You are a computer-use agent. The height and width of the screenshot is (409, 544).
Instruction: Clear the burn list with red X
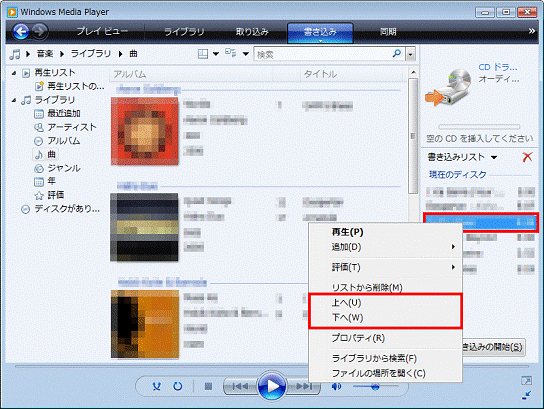coord(527,157)
